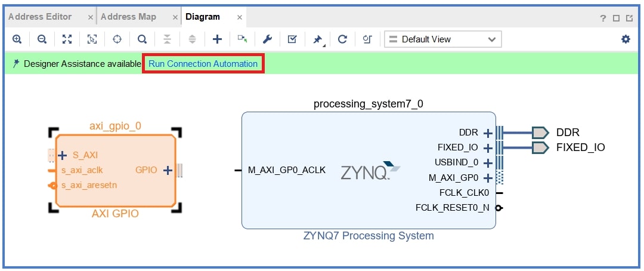Click the ZYNQ logo in the block
The height and width of the screenshot is (271, 644).
click(370, 170)
